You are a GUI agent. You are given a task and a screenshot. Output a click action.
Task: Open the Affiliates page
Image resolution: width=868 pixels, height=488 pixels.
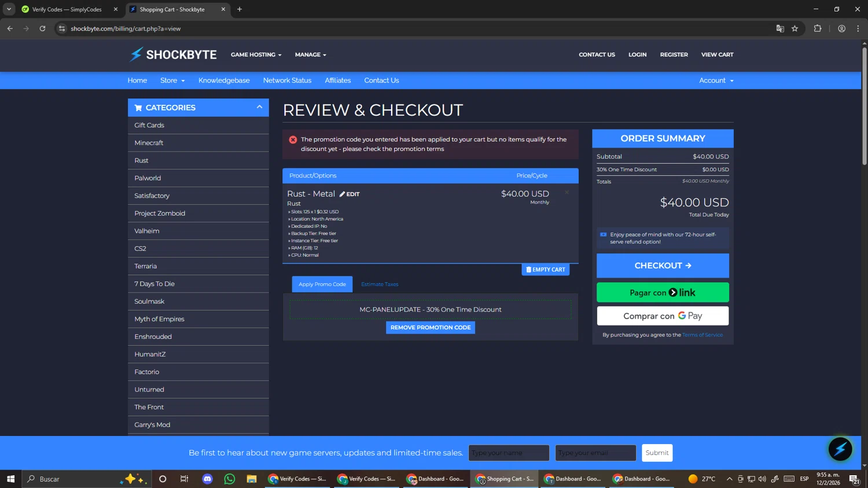click(338, 80)
